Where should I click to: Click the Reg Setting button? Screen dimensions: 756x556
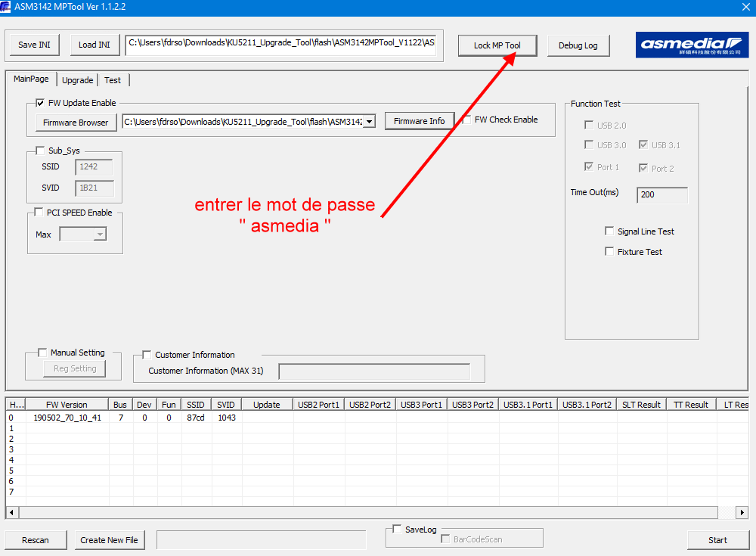click(75, 368)
